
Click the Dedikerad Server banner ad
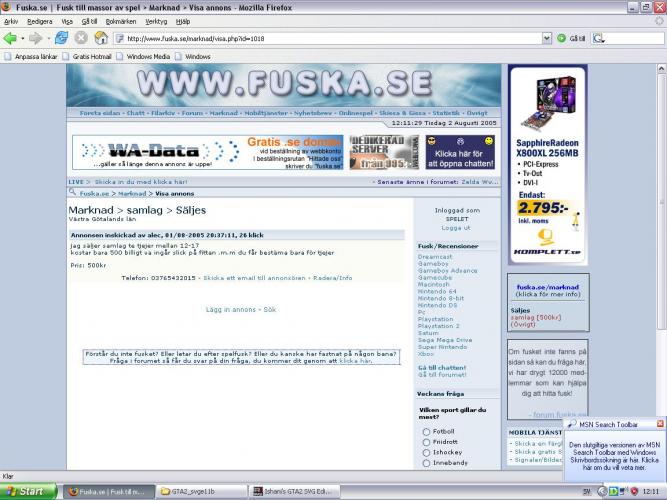[x=384, y=152]
